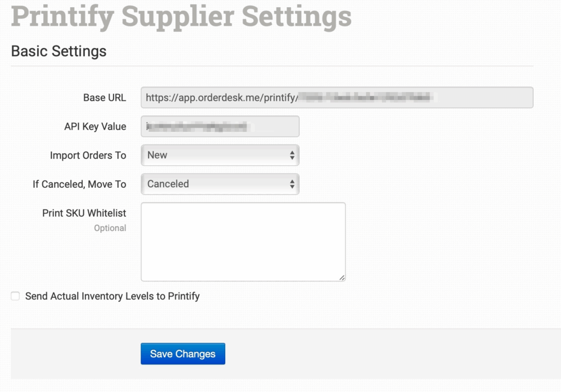Click the Printify Supplier Settings heading
The width and height of the screenshot is (561, 392).
(181, 16)
